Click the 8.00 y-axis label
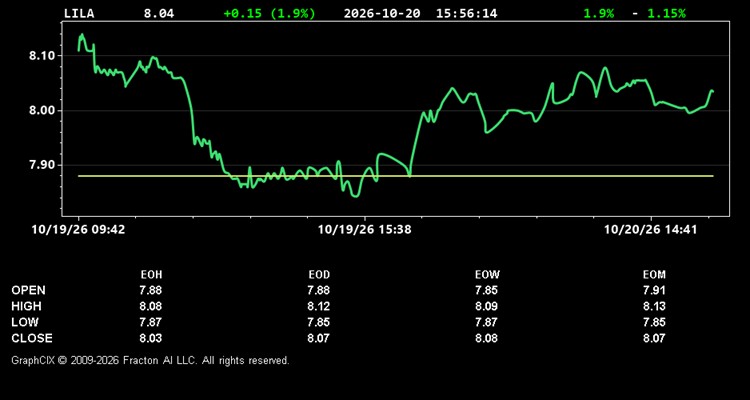The image size is (750, 400). [x=43, y=111]
